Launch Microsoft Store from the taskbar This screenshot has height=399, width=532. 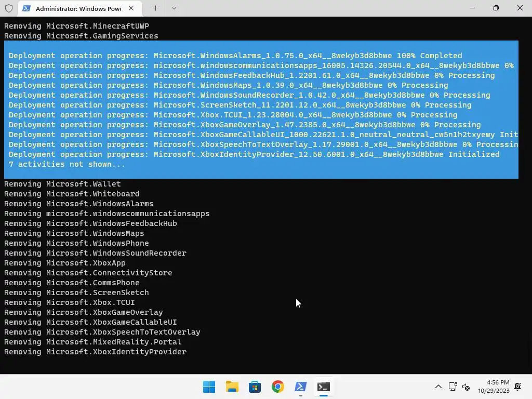click(255, 387)
